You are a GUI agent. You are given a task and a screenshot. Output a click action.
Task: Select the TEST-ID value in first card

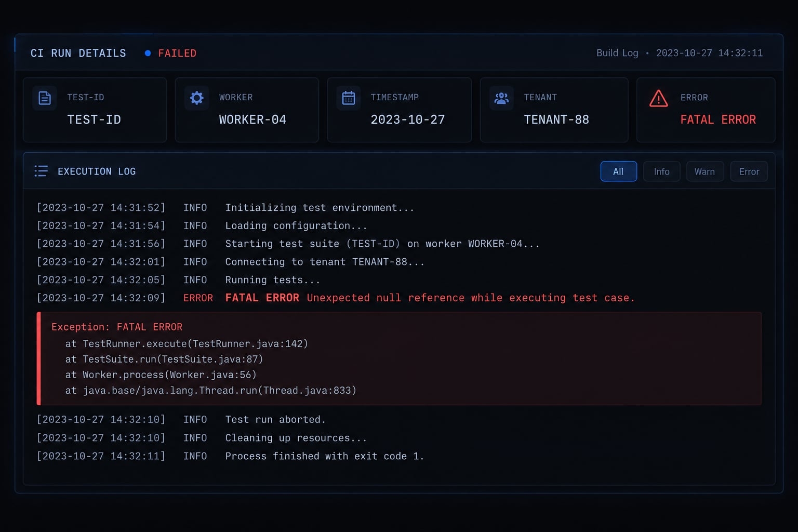pos(94,119)
